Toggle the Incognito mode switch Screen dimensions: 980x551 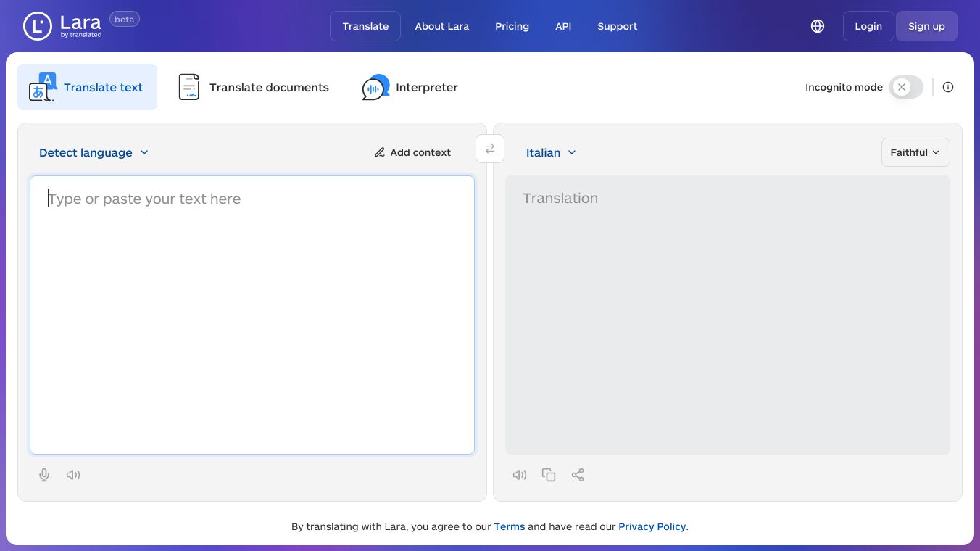(906, 87)
